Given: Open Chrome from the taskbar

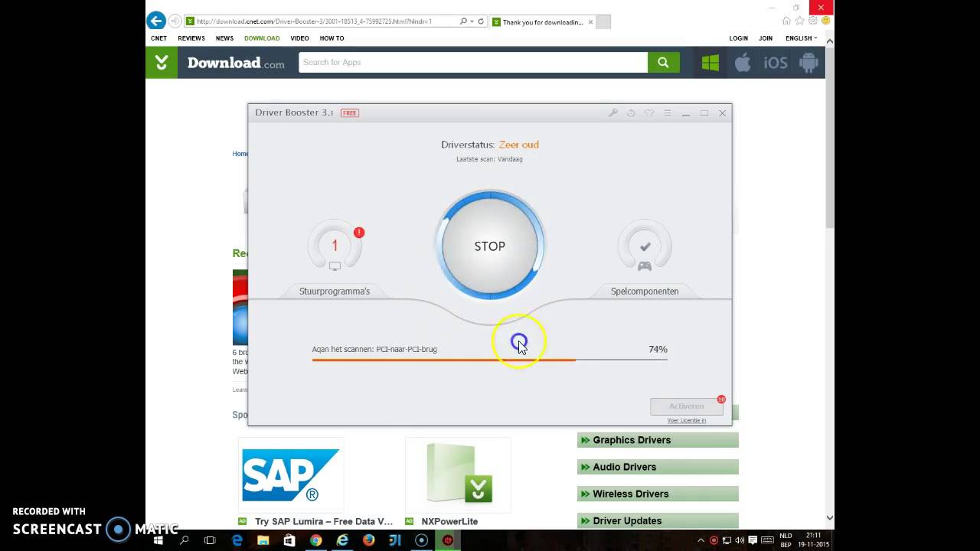Looking at the screenshot, I should tap(315, 540).
